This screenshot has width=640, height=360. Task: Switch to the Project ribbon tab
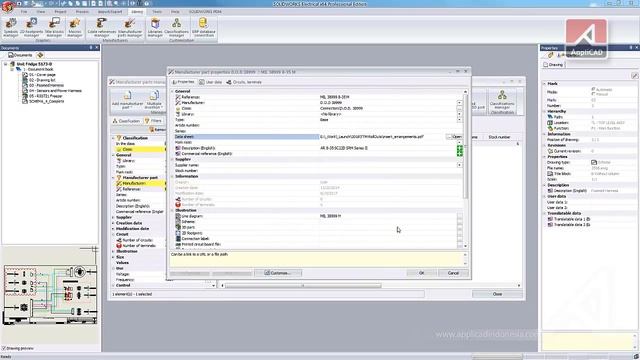tap(60, 12)
